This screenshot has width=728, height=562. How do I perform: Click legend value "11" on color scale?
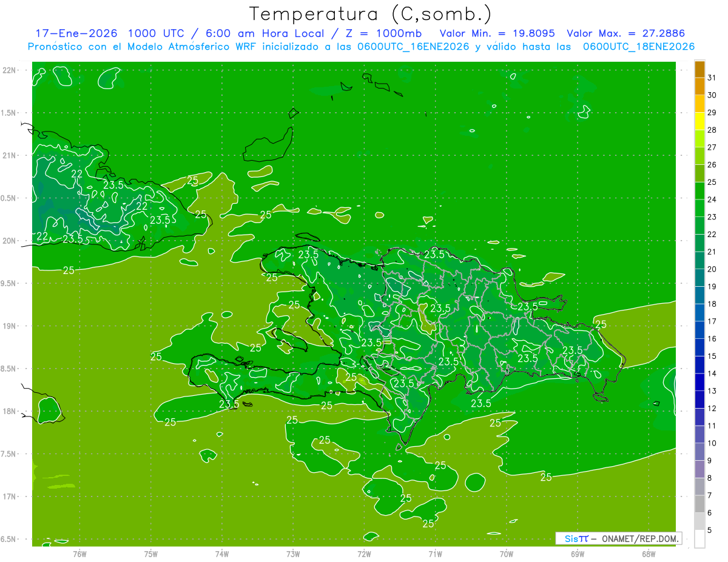click(712, 426)
